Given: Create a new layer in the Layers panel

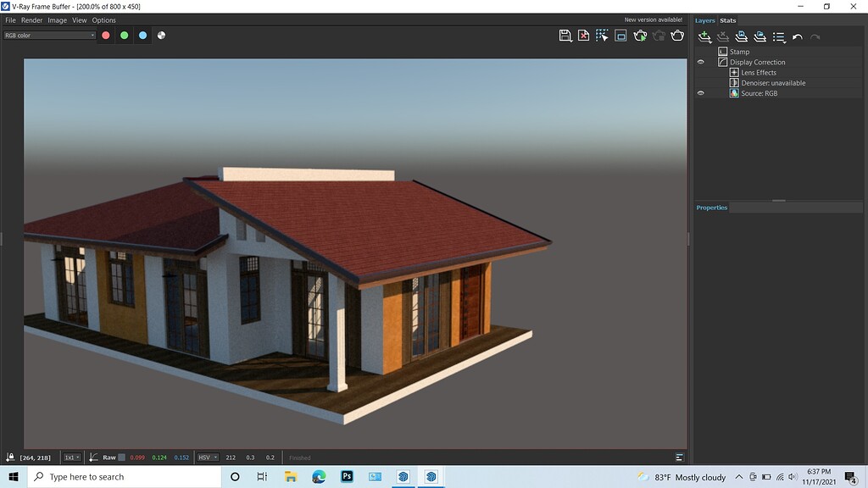Looking at the screenshot, I should pyautogui.click(x=704, y=36).
